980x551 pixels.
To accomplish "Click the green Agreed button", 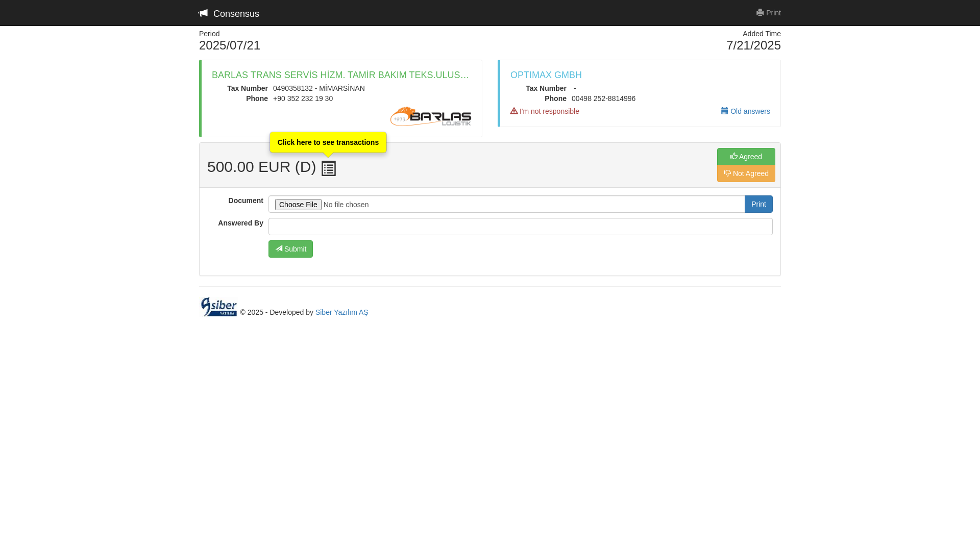I will [746, 157].
